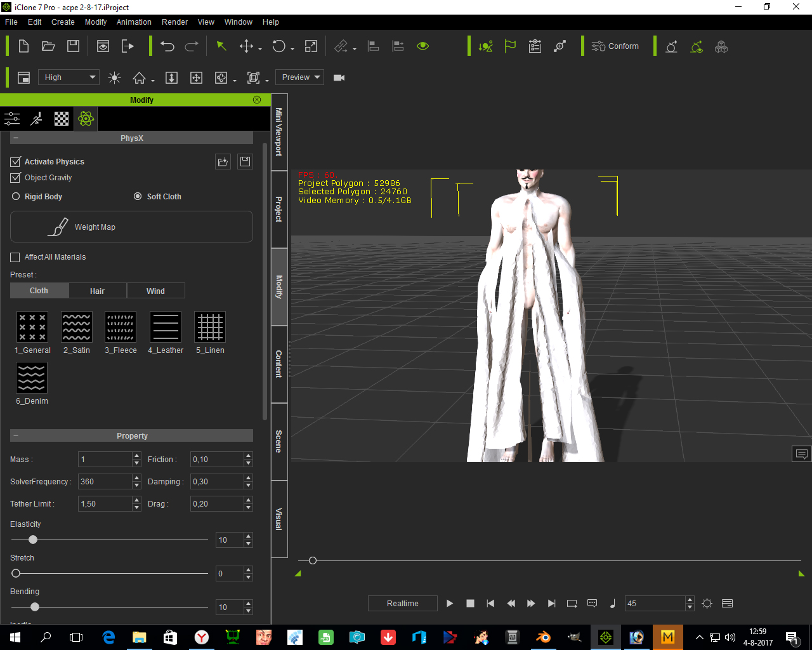812x650 pixels.
Task: Click the Undo arrow icon
Action: point(167,46)
